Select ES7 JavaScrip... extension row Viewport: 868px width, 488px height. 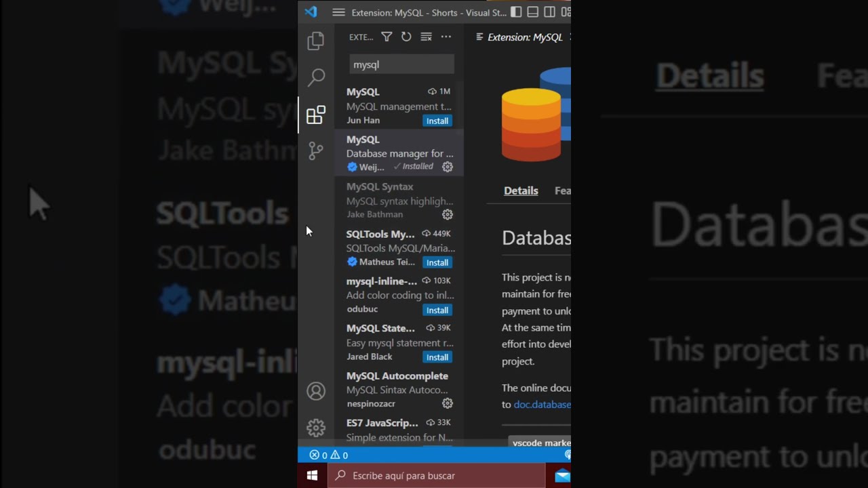pyautogui.click(x=399, y=429)
